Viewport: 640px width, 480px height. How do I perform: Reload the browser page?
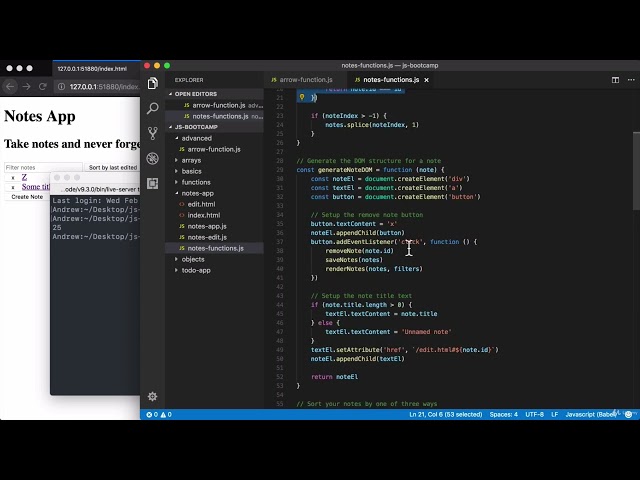click(42, 87)
